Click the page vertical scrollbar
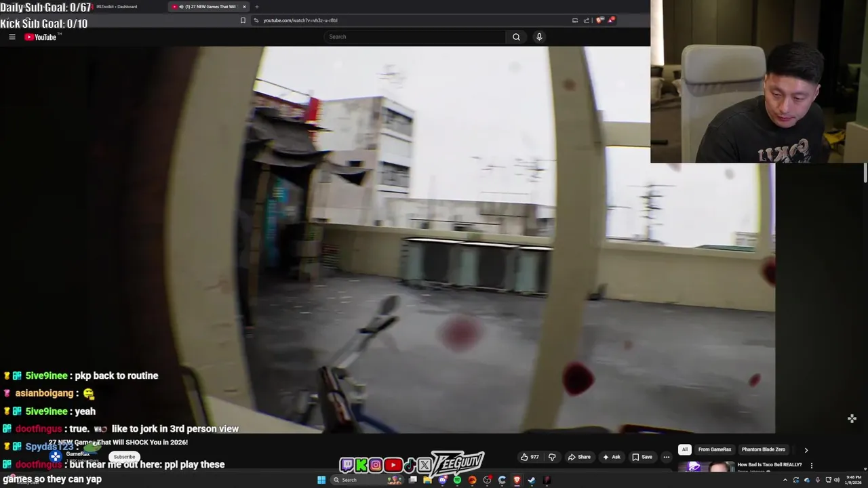 (865, 173)
